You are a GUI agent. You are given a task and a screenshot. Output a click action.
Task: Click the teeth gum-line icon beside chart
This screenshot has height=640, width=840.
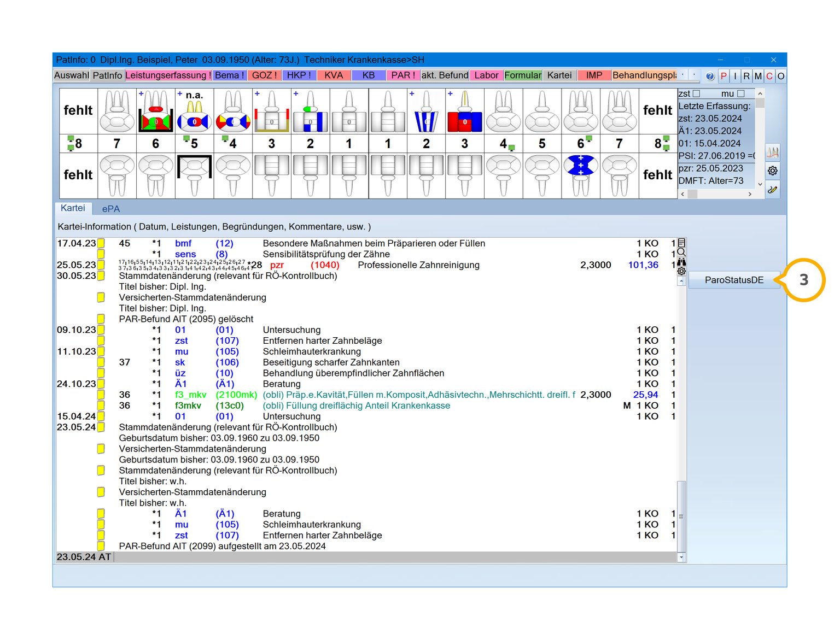[x=772, y=152]
